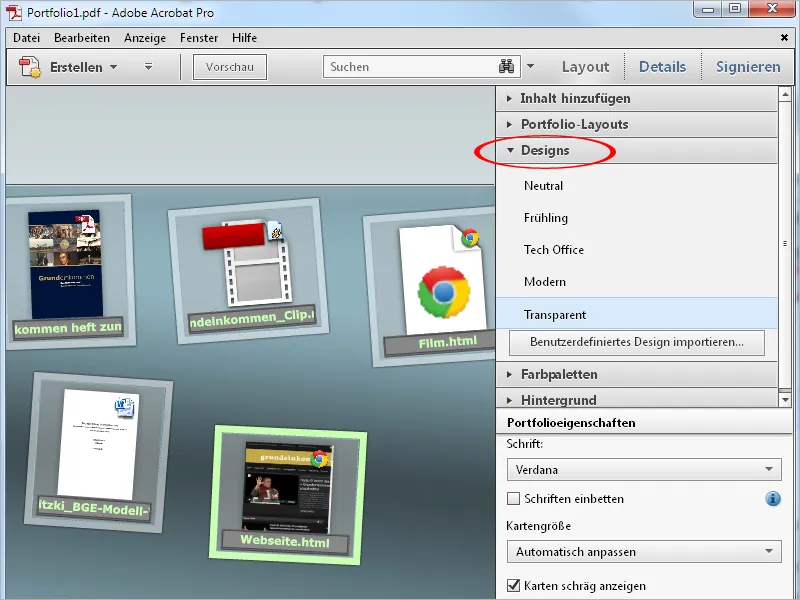Select the Frühling design
Image resolution: width=800 pixels, height=600 pixels.
[x=636, y=218]
